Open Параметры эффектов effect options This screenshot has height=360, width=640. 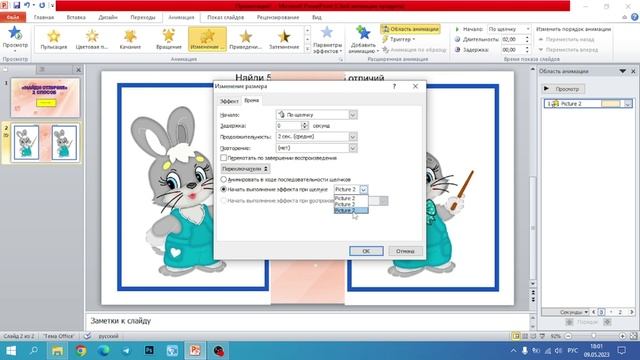327,40
